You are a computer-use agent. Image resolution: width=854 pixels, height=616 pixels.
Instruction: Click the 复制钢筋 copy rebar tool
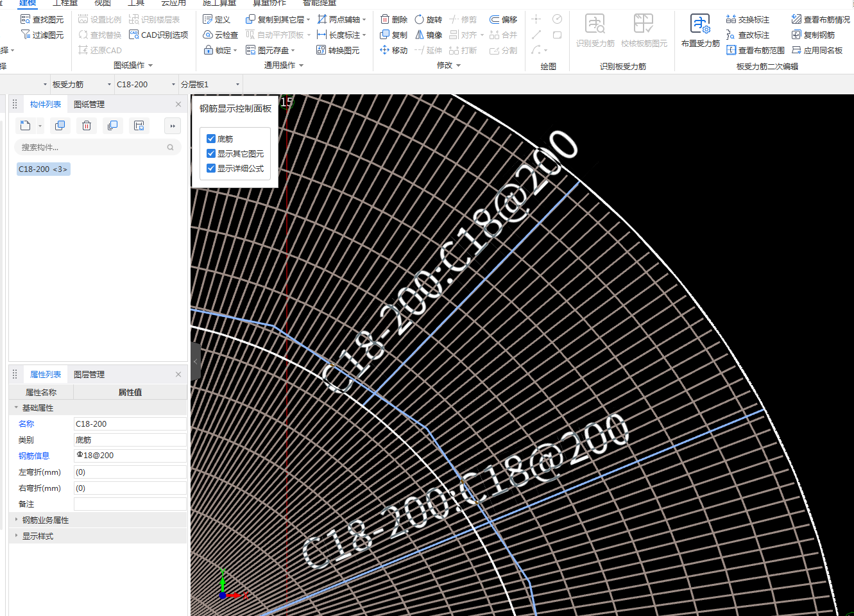coord(814,35)
